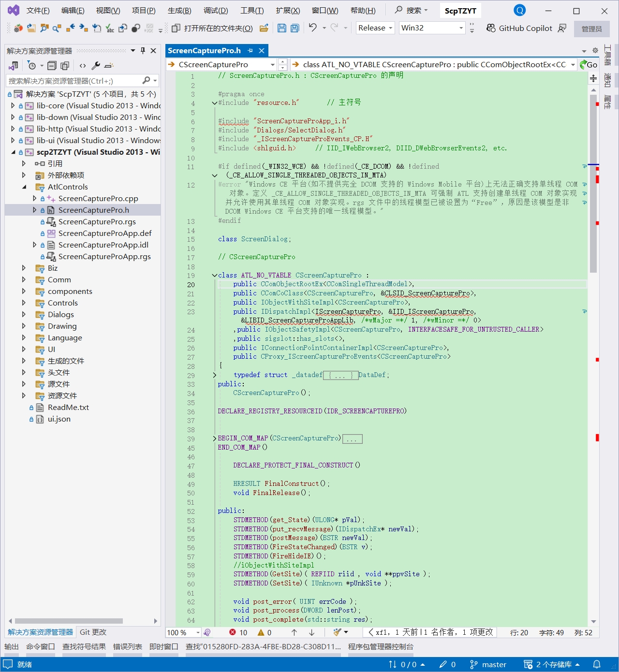Open properties with the wrench icon
Image resolution: width=619 pixels, height=672 pixels.
point(96,66)
